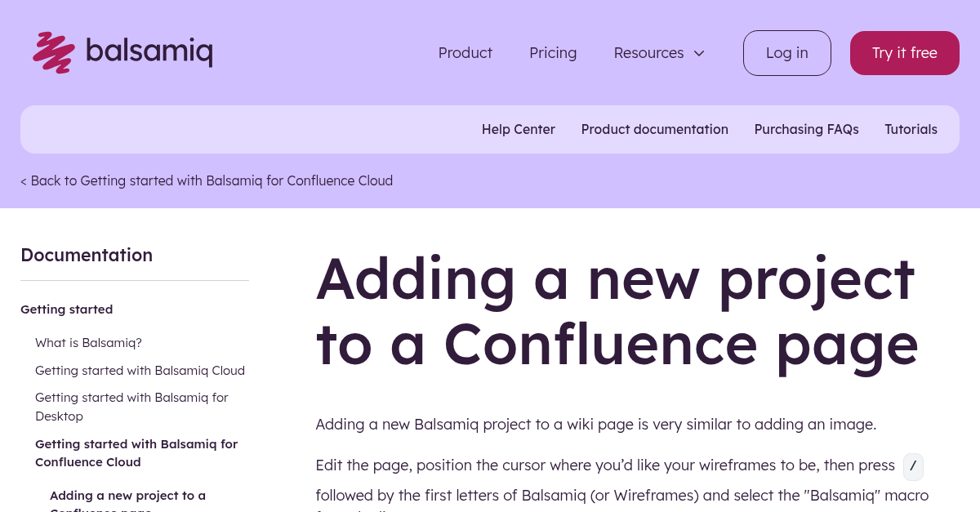Select the Purchasing FAQs tab
Viewport: 980px width, 512px height.
tap(806, 129)
